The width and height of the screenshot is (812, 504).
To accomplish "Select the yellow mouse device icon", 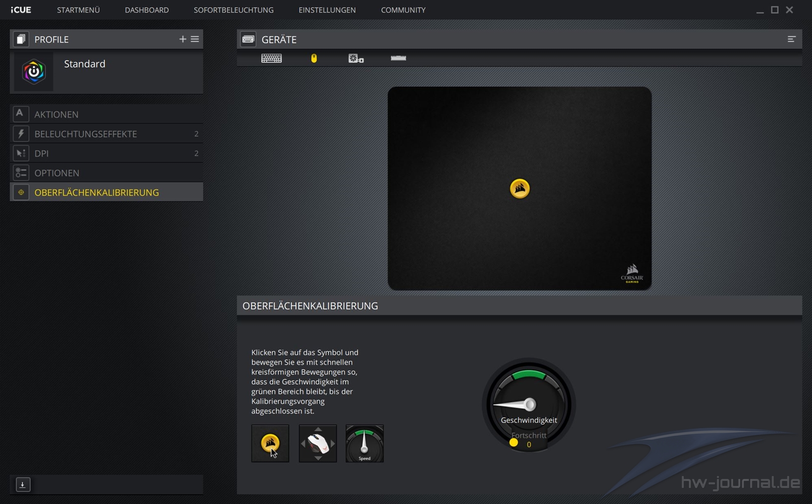I will pyautogui.click(x=314, y=58).
